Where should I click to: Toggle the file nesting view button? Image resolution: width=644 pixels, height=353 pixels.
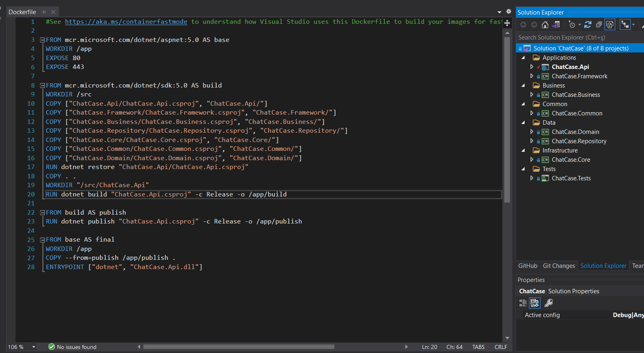[625, 25]
